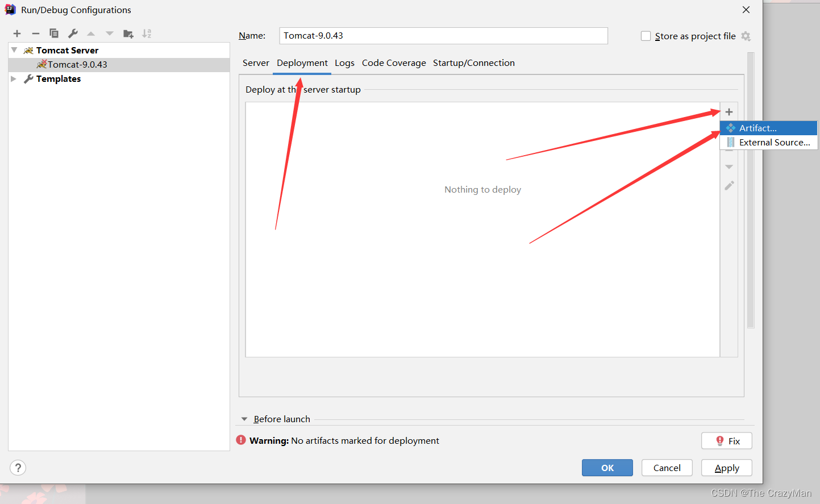
Task: Close the Run/Debug Configurations dialog
Action: (746, 10)
